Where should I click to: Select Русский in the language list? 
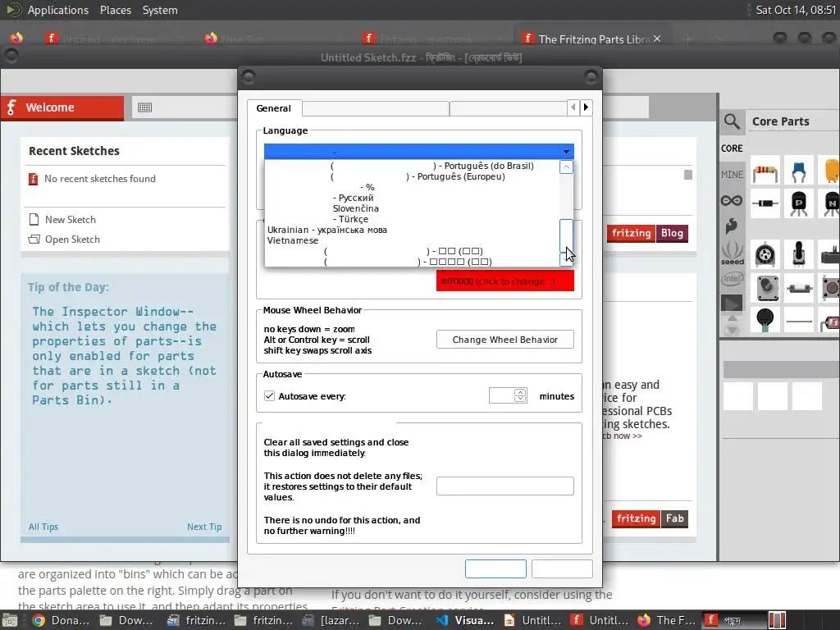pos(412,198)
